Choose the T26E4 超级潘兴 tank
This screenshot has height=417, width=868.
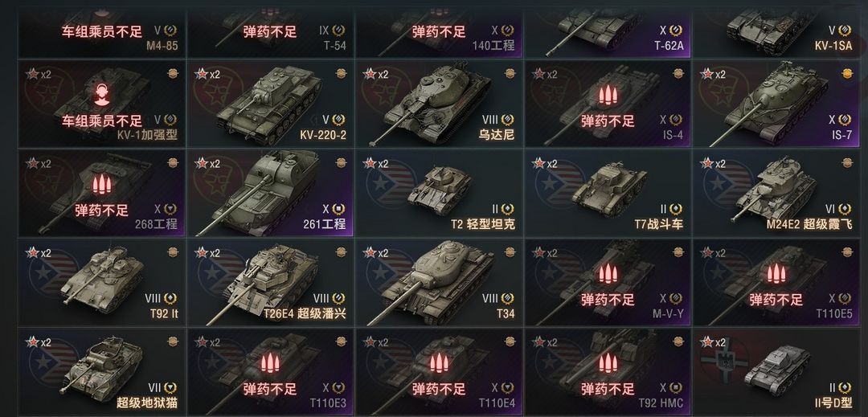point(270,283)
